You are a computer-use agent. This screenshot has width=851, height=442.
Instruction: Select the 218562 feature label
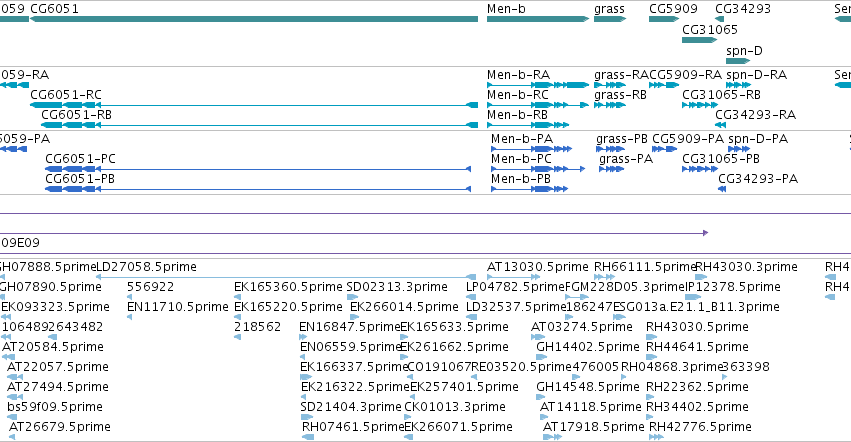click(257, 327)
